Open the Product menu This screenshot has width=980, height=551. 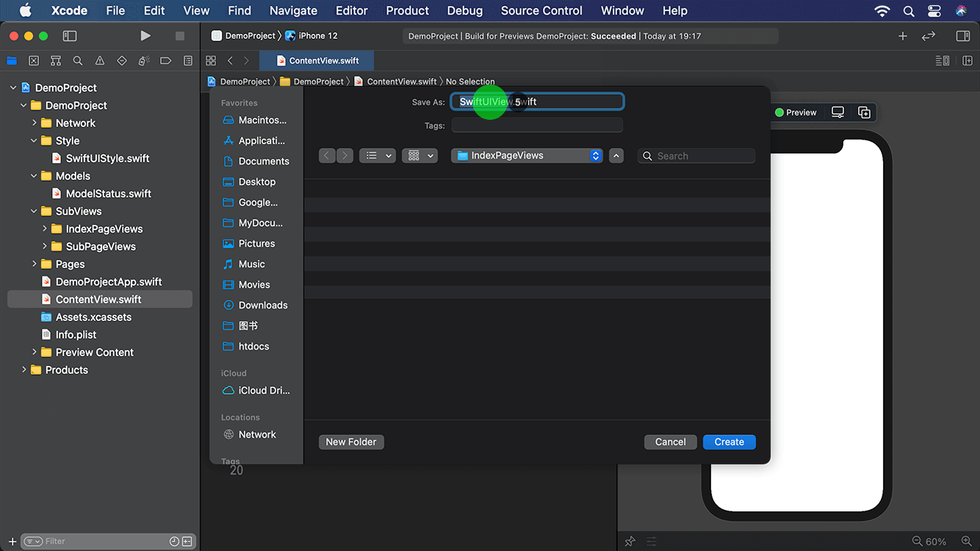(408, 11)
